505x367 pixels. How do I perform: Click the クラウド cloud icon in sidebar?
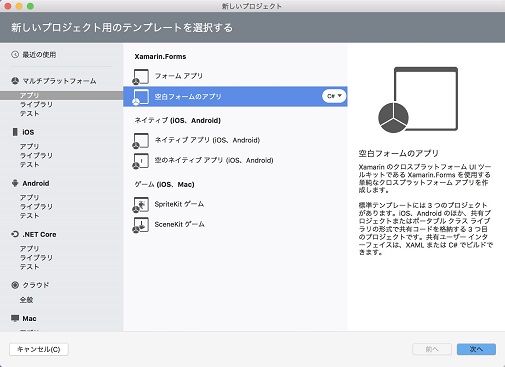(x=15, y=285)
